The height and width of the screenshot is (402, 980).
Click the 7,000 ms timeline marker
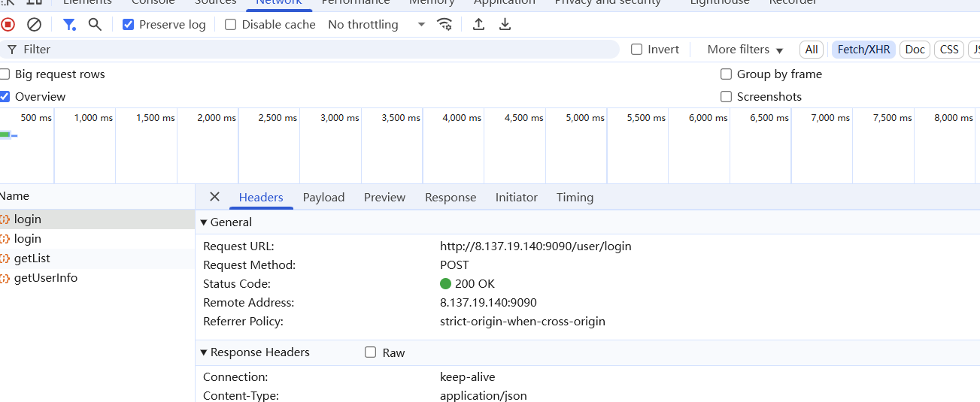point(830,117)
